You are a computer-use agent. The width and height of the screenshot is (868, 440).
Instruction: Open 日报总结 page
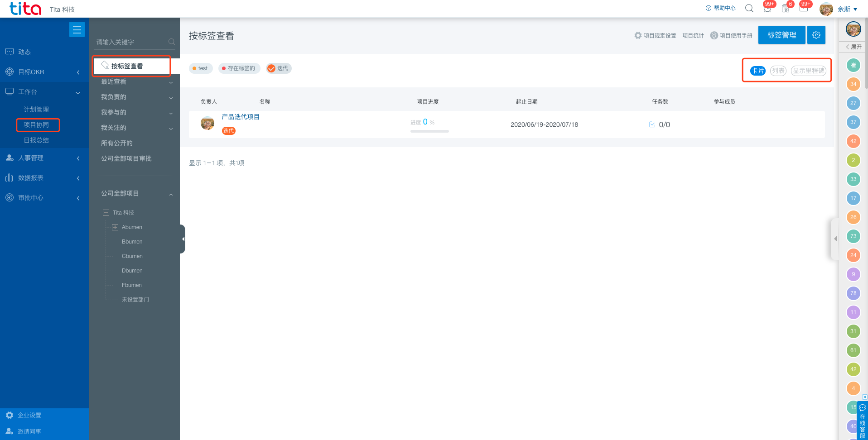tap(36, 140)
